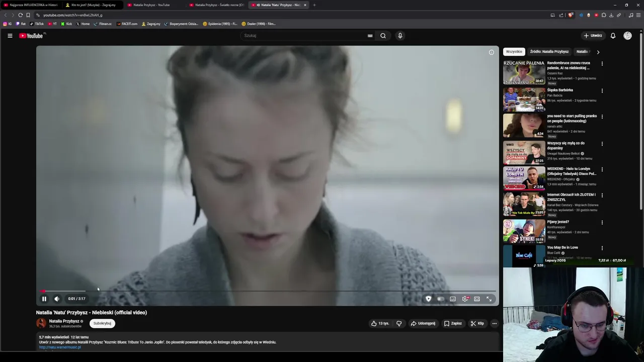
Task: Open options for the You May Be in Love video
Action: (602, 248)
